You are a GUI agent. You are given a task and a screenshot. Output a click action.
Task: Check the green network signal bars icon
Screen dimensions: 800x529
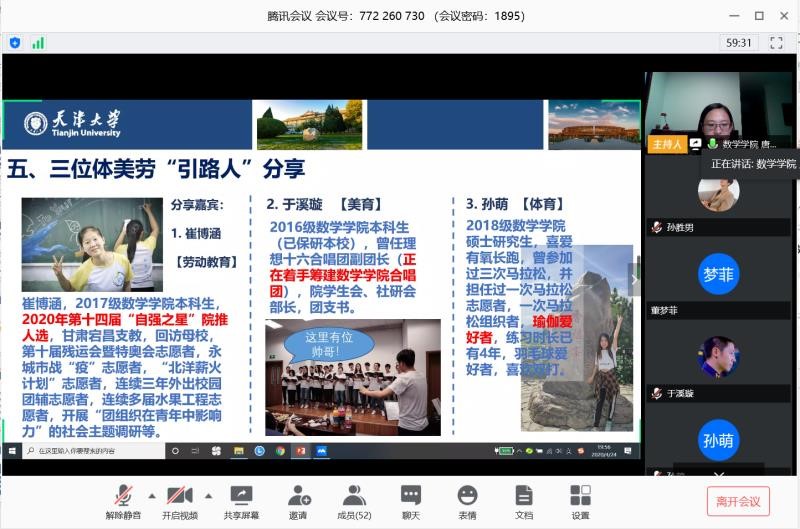click(38, 43)
